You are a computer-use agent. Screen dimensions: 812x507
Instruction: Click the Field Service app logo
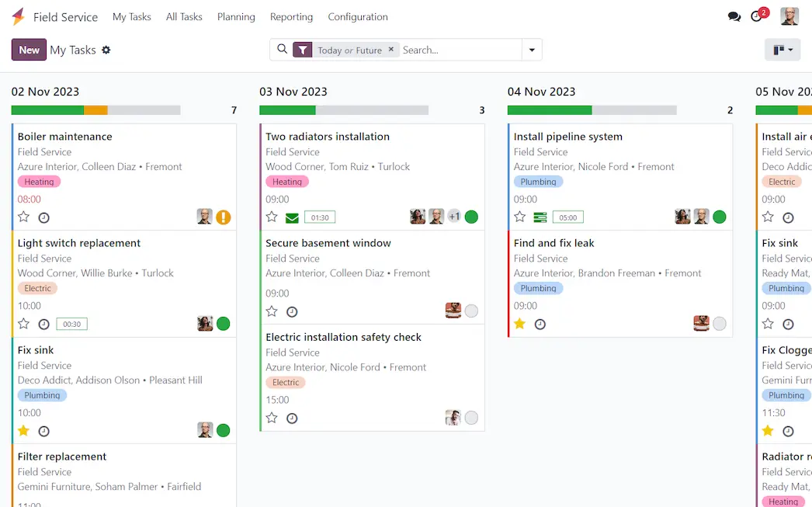(x=18, y=16)
